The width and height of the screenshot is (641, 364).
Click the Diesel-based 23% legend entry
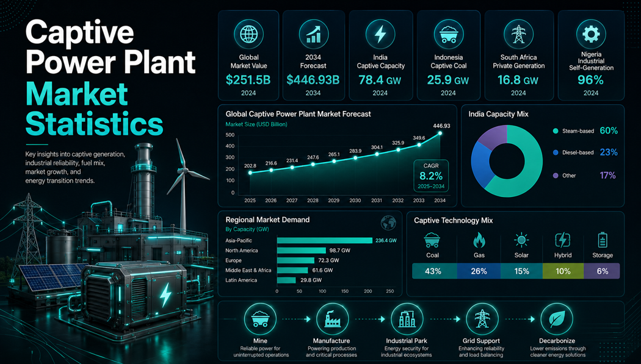(585, 152)
